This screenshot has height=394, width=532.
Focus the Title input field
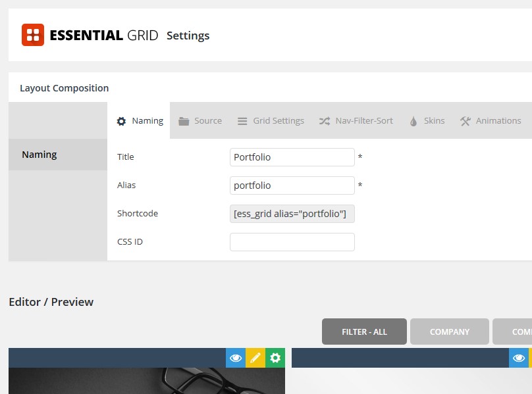click(292, 157)
